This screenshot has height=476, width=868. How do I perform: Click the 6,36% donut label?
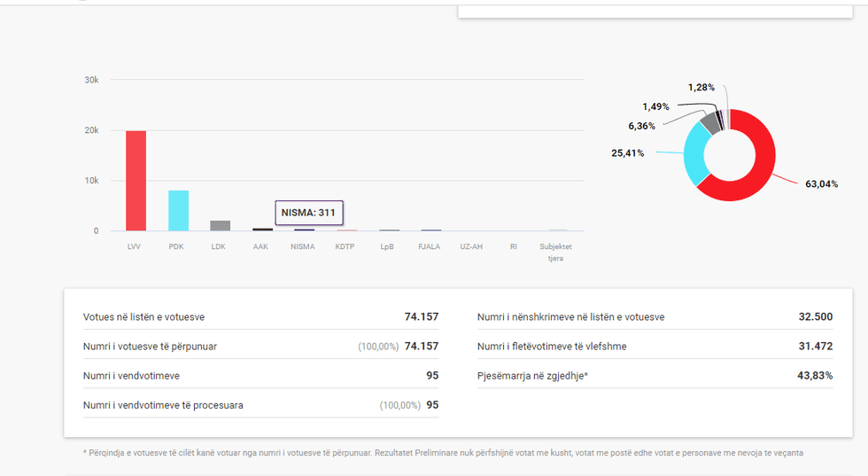click(x=642, y=126)
